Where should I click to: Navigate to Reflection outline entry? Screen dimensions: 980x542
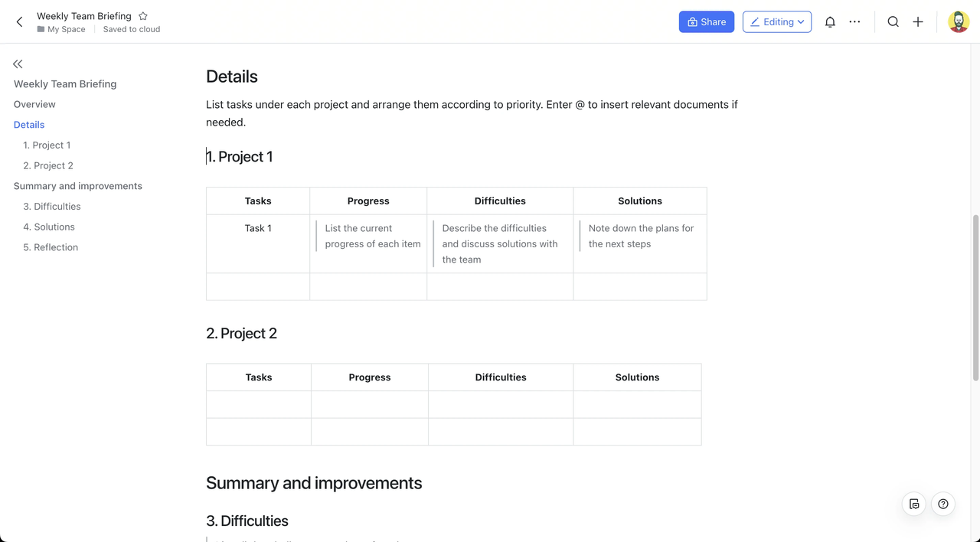point(51,247)
